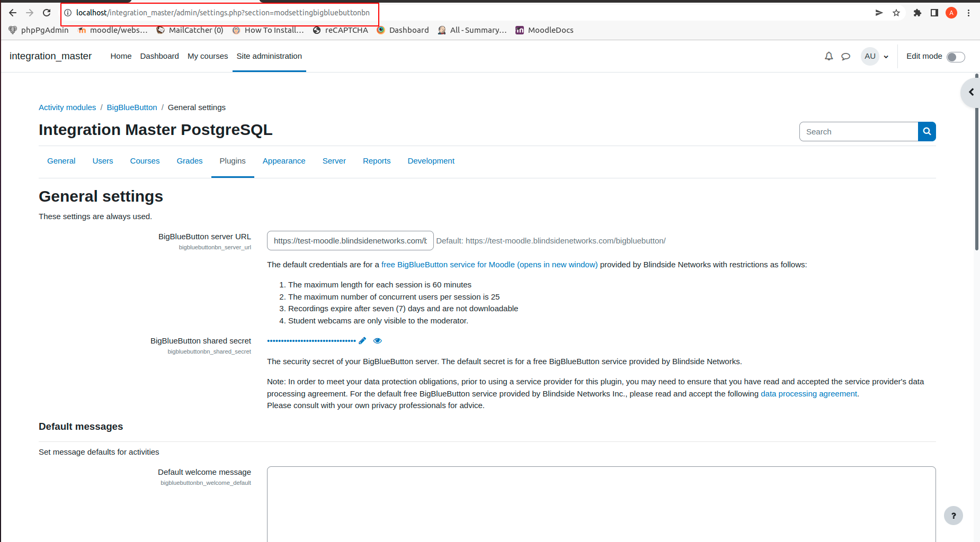Click Activity modules breadcrumb
This screenshot has width=980, height=542.
point(67,107)
